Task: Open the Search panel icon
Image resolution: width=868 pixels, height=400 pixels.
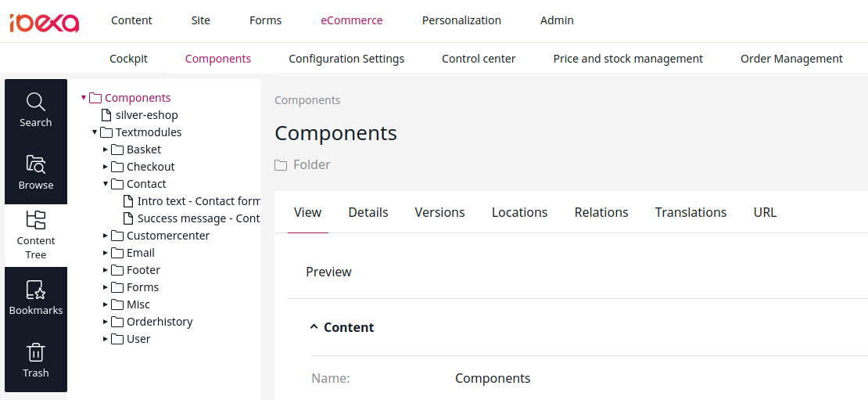Action: point(35,102)
